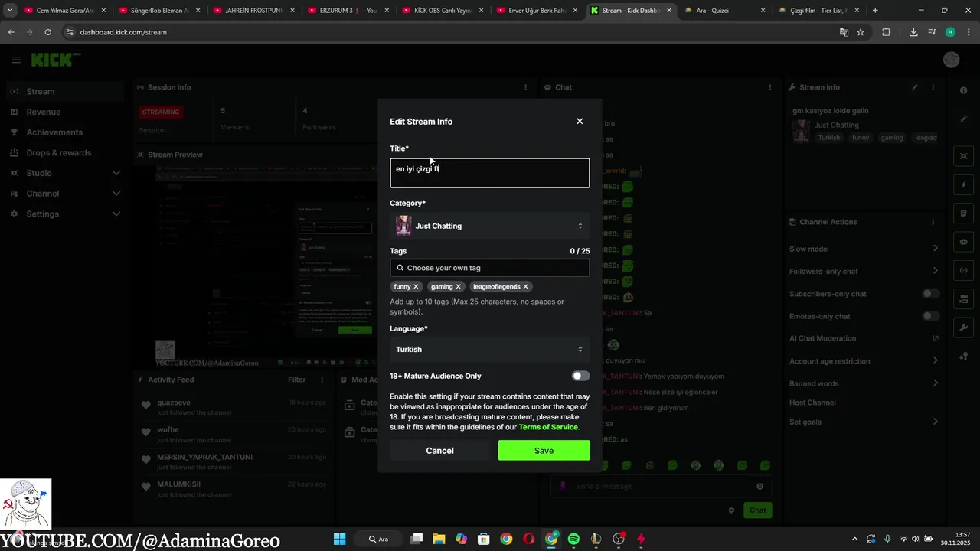980x551 pixels.
Task: Open the Session Info three-dot menu
Action: (525, 87)
